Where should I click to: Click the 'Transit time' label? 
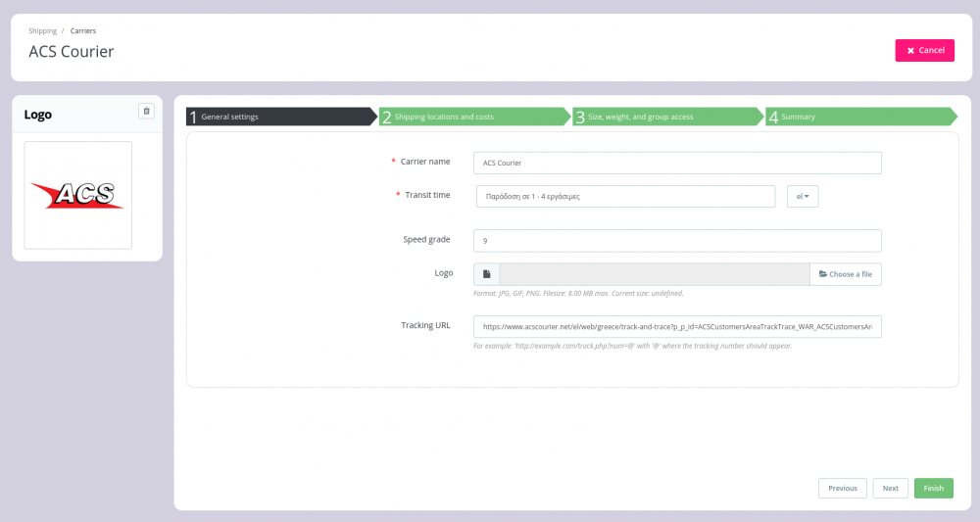427,195
